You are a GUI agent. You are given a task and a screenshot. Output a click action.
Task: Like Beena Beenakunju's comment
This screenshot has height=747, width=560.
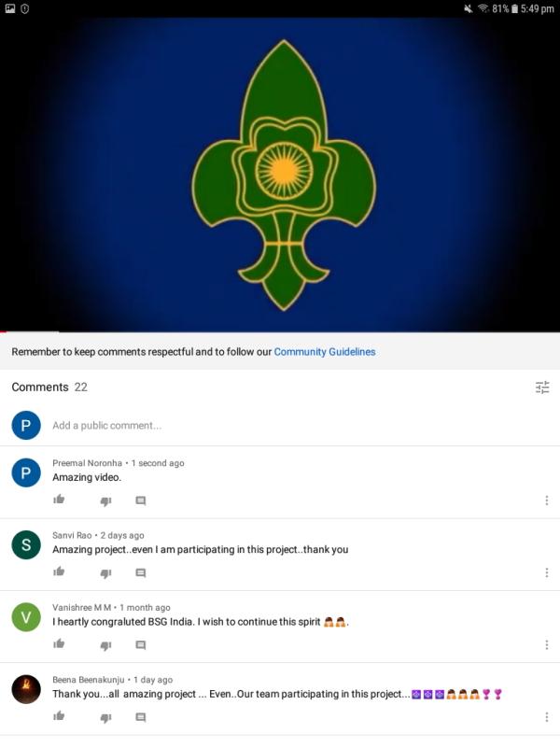click(59, 716)
